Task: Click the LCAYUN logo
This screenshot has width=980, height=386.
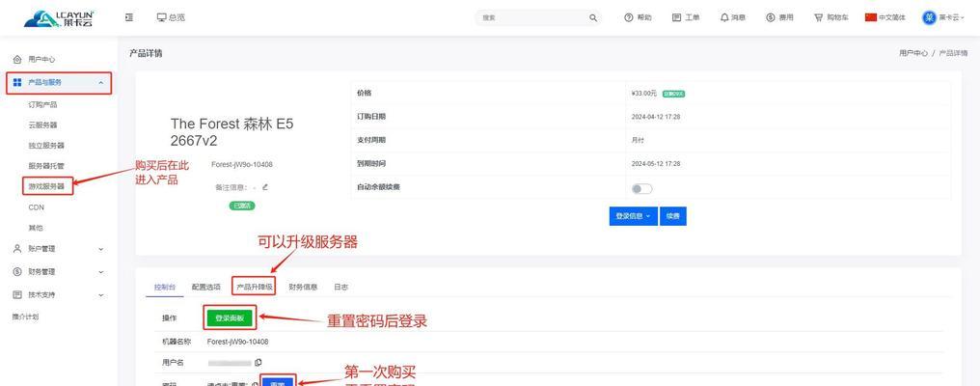Action: (58, 18)
